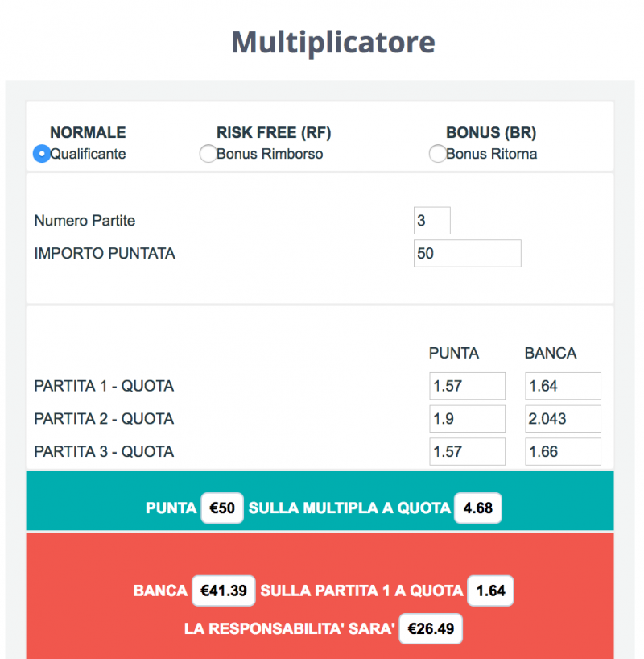Select the Bonus Rimborso radio option
The image size is (644, 659).
[208, 154]
